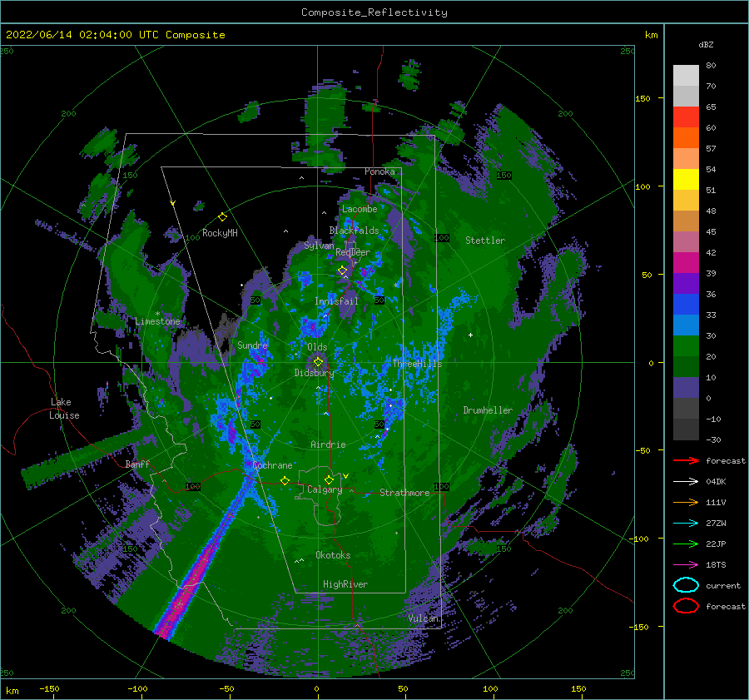Pick the blue 36 dBZ swatch
Image resolution: width=749 pixels, height=700 pixels.
(686, 304)
